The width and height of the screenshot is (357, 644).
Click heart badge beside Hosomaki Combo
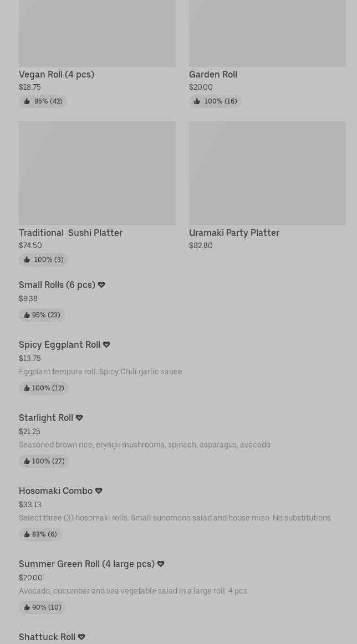coord(99,491)
